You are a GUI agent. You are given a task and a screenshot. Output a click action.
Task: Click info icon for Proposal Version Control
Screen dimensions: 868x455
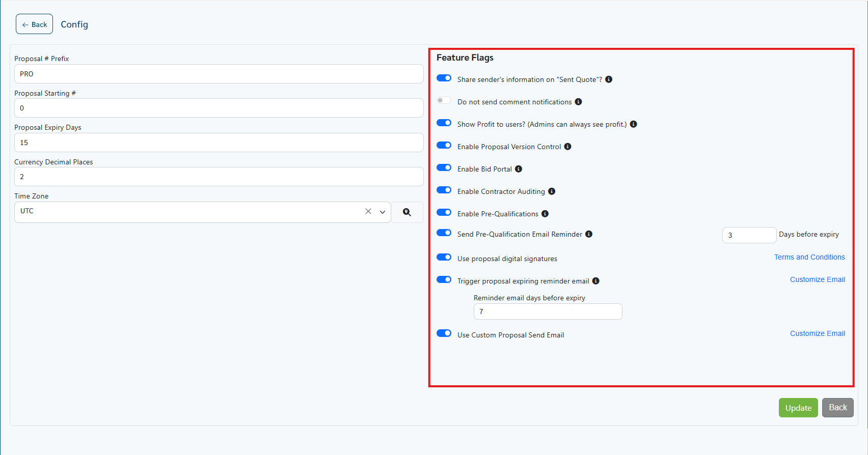pyautogui.click(x=567, y=147)
